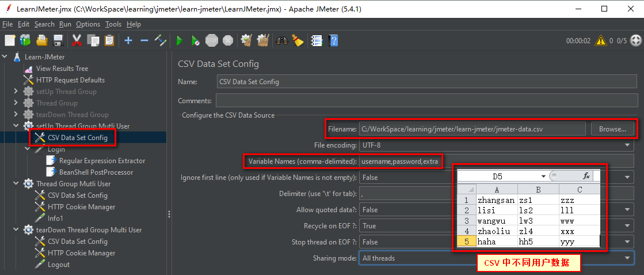644x275 pixels.
Task: Click the Stop sign icon
Action: coord(212,40)
